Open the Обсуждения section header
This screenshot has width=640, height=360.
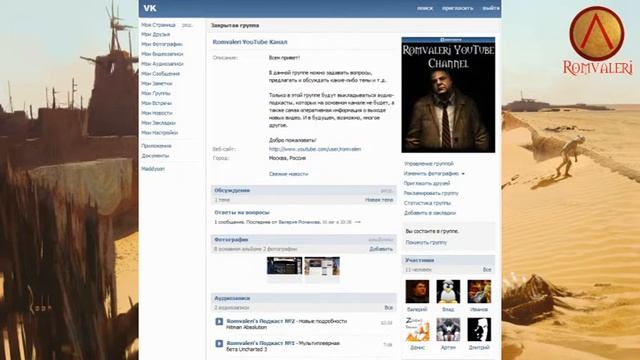[x=232, y=190]
